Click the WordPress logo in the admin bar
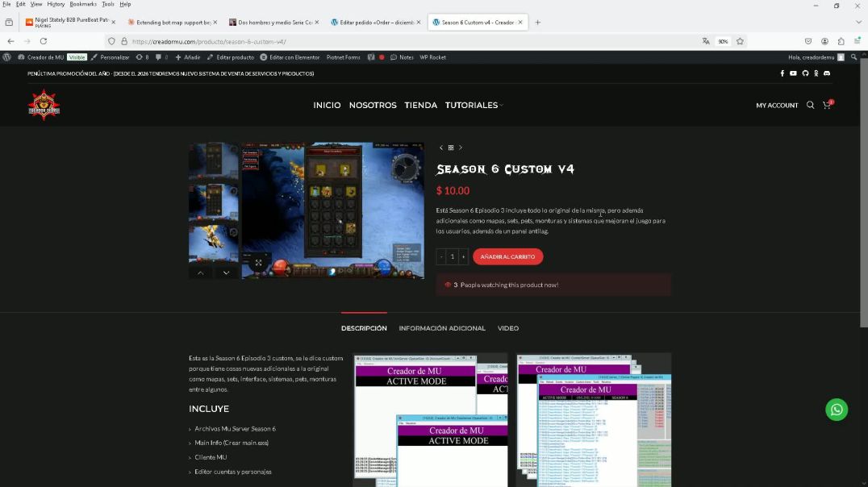Image resolution: width=868 pixels, height=487 pixels. 6,57
